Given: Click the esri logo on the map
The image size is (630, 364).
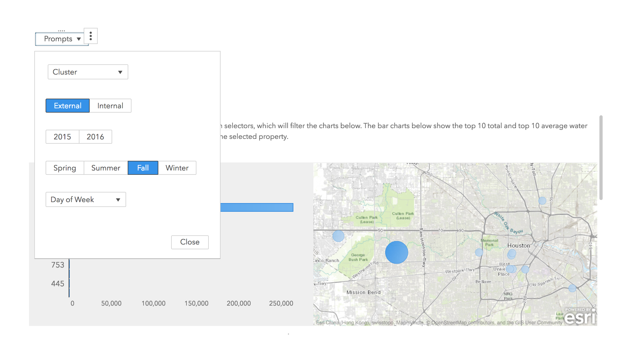Looking at the screenshot, I should coord(580,317).
